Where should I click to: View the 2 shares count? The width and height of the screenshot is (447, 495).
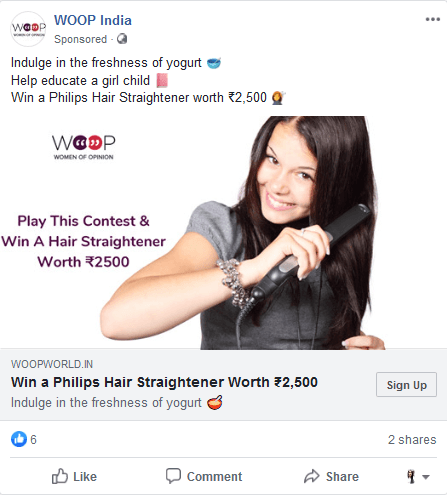pyautogui.click(x=412, y=439)
